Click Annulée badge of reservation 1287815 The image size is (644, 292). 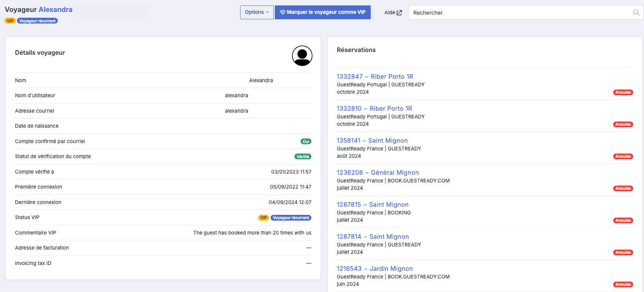click(x=623, y=220)
